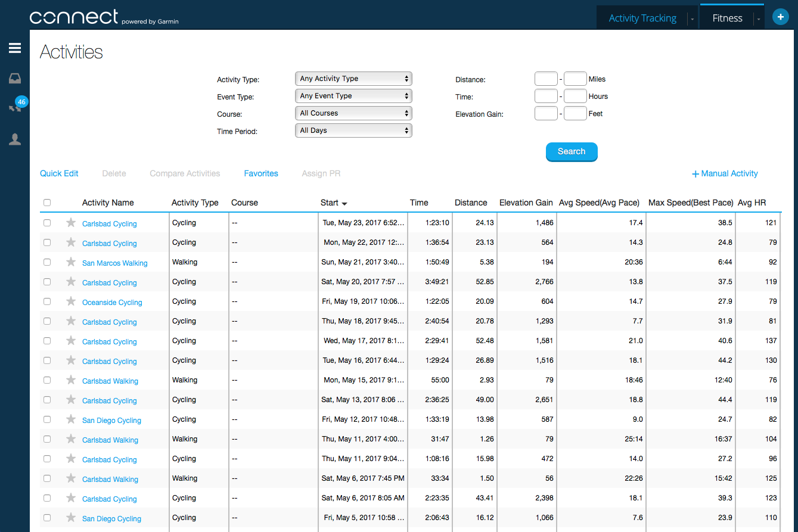Star the May 20 Carlsbad Cycling row
Image resolution: width=798 pixels, height=532 pixels.
pyautogui.click(x=71, y=282)
